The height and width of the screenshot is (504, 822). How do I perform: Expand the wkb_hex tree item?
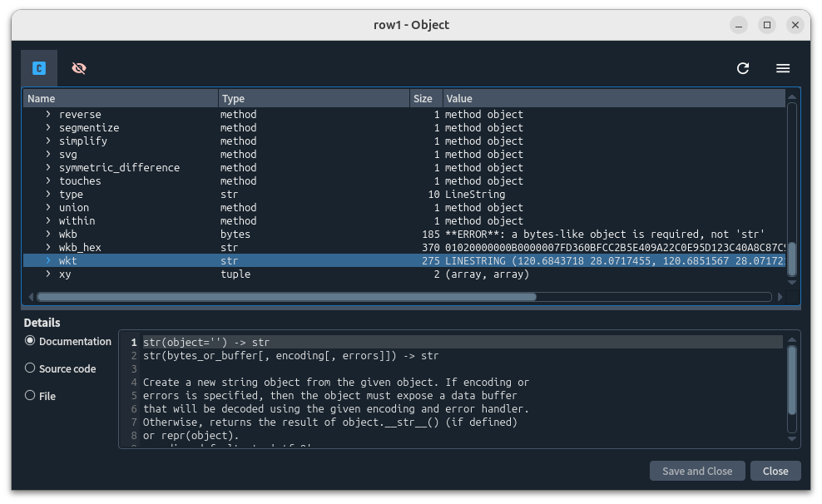48,247
